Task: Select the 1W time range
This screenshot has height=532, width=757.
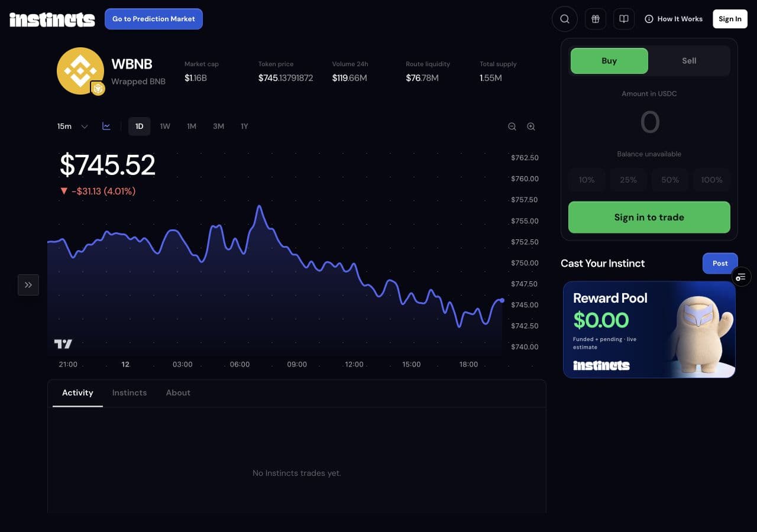Action: click(x=165, y=126)
